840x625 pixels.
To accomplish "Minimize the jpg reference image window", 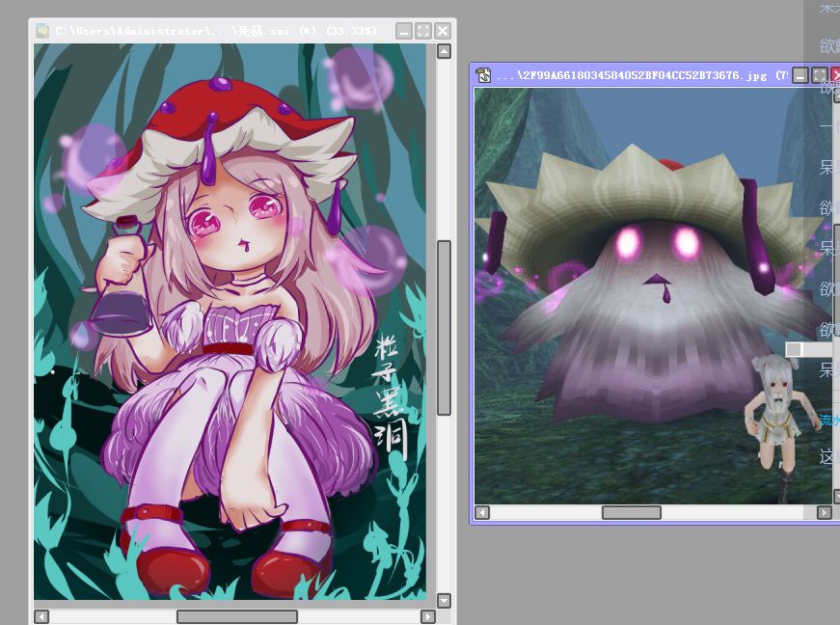I will pyautogui.click(x=799, y=75).
